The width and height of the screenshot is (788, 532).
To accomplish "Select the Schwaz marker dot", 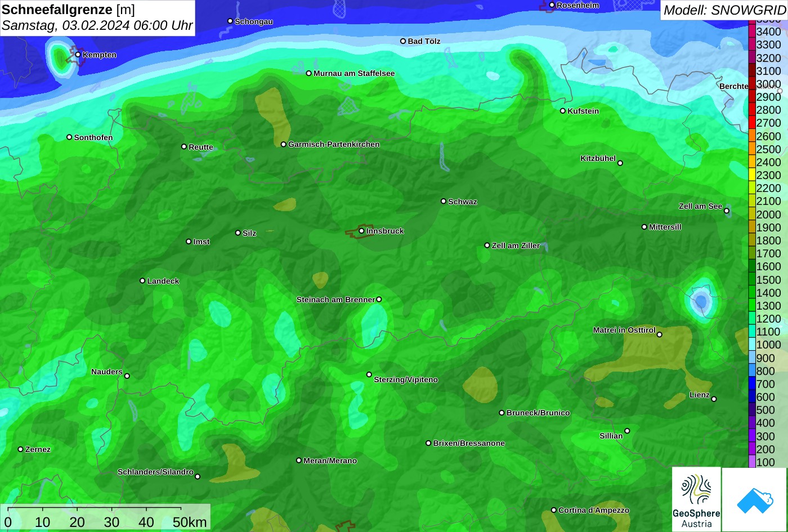I will pyautogui.click(x=444, y=201).
